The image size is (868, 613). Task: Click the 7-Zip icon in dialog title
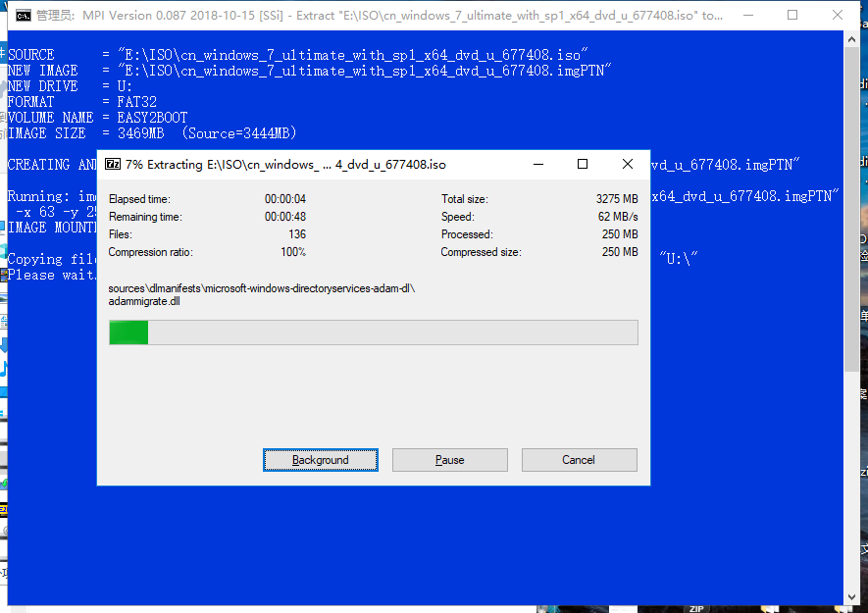[113, 164]
